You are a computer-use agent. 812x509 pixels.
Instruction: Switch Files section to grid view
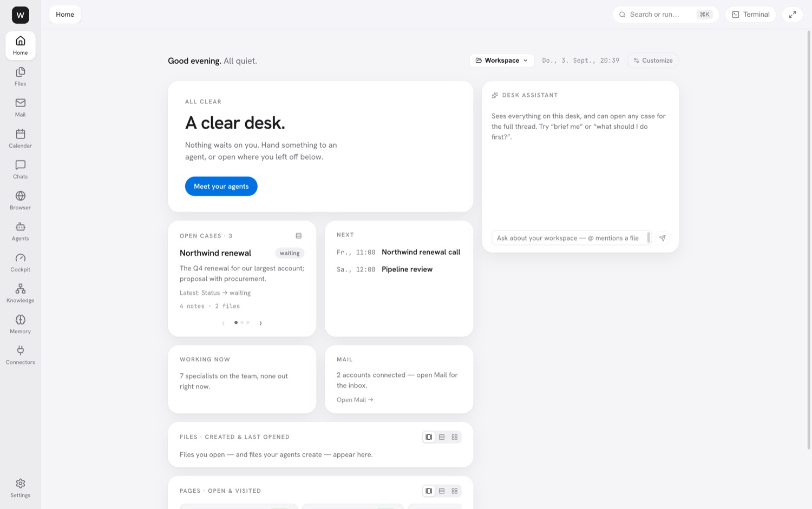coord(455,437)
